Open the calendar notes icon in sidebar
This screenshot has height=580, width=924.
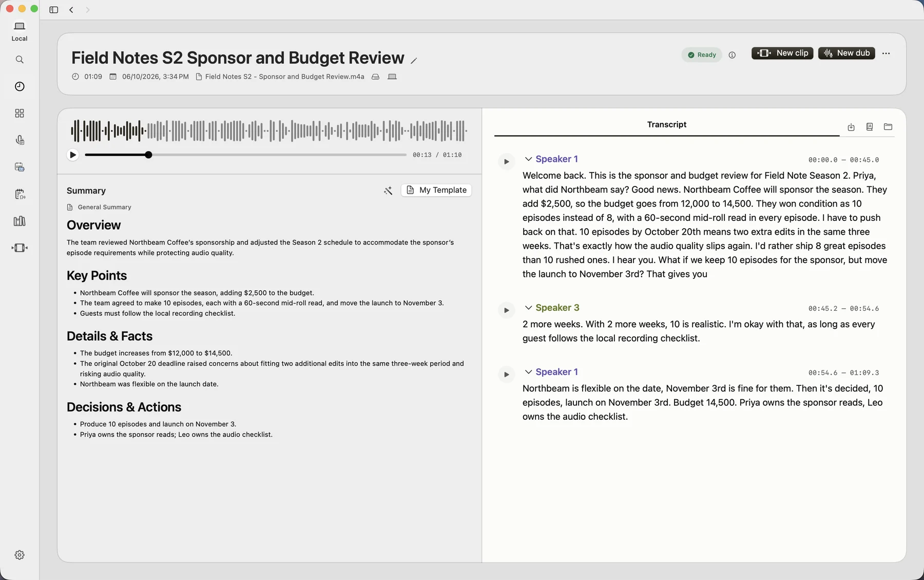coord(20,194)
